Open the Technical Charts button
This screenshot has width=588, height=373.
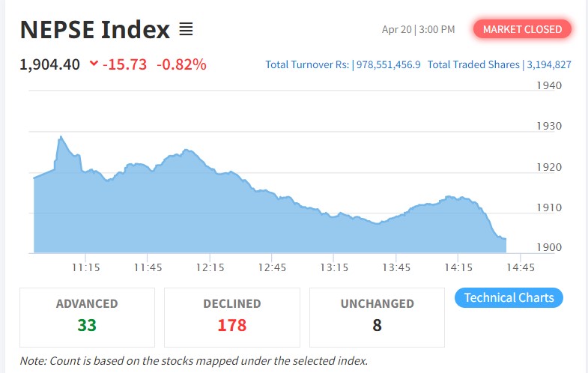pyautogui.click(x=509, y=297)
